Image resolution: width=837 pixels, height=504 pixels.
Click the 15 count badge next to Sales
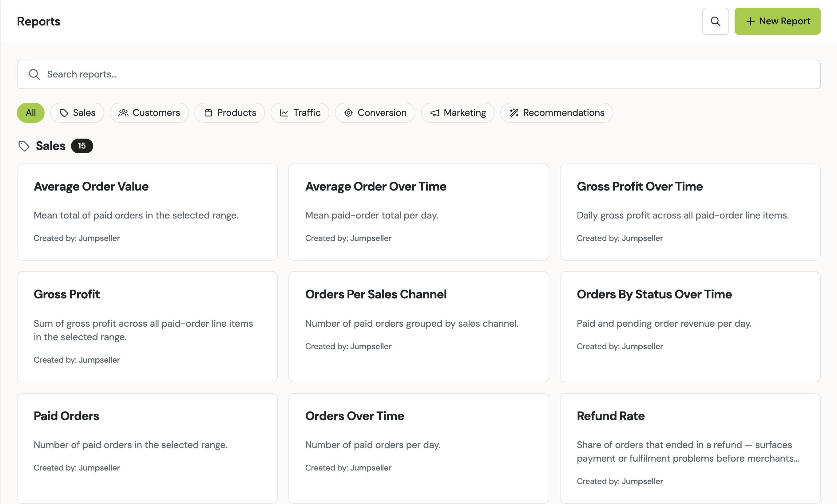point(82,146)
